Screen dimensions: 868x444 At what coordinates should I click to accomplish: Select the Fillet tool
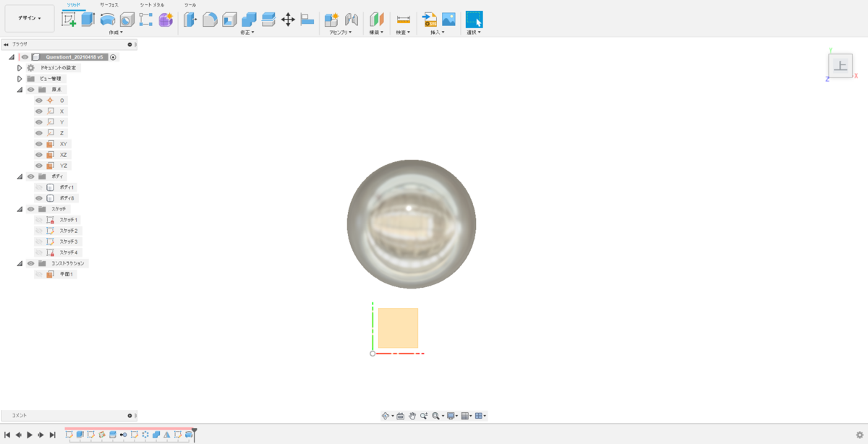coord(210,20)
